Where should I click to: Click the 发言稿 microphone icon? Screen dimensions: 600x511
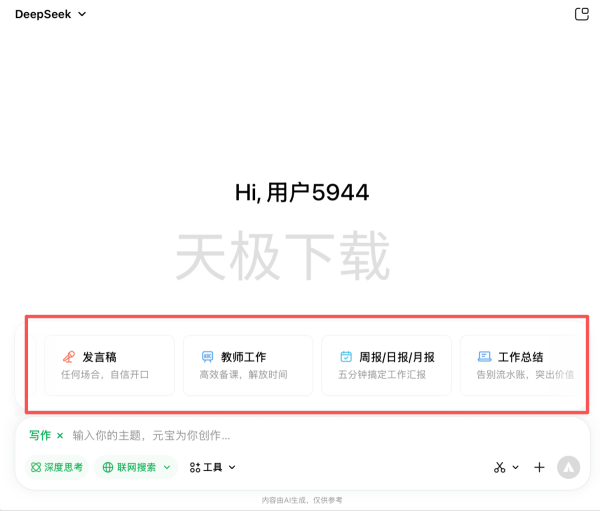68,357
